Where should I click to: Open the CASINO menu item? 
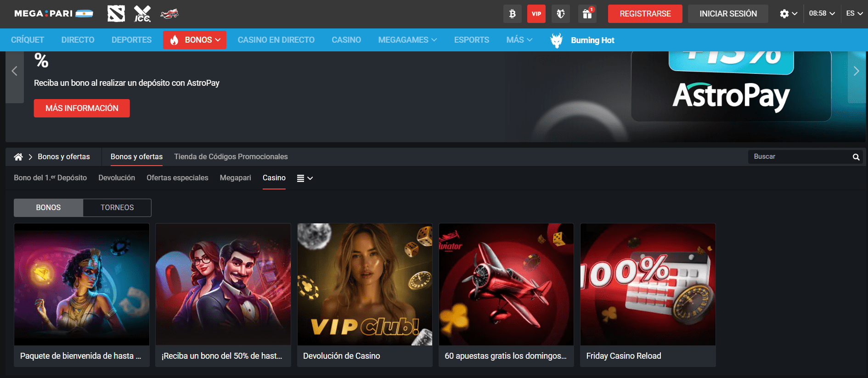(346, 40)
